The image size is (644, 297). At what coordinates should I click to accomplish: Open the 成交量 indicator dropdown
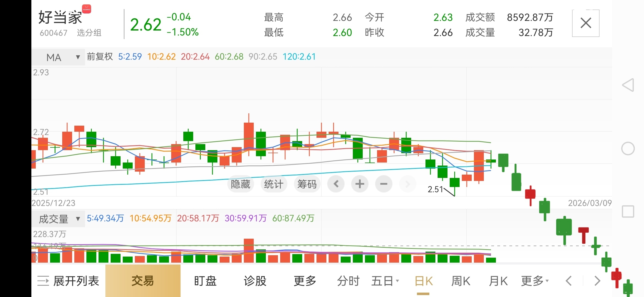[58, 219]
